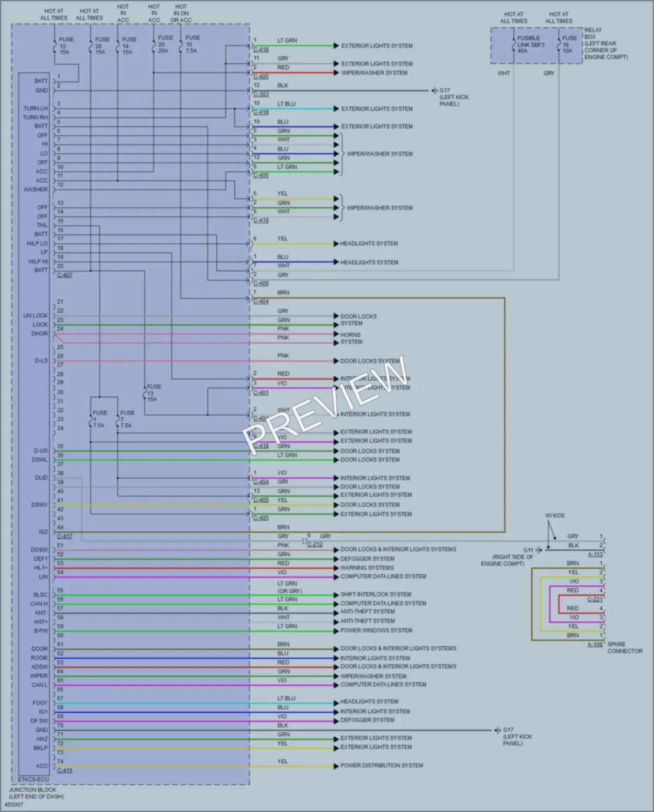Click the SHIFT INTERLOCK SYSTEM text
The width and height of the screenshot is (654, 812).
pos(376,594)
